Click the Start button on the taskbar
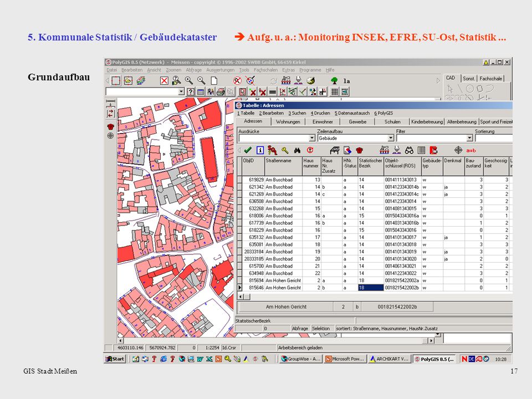The image size is (532, 399). (115, 359)
